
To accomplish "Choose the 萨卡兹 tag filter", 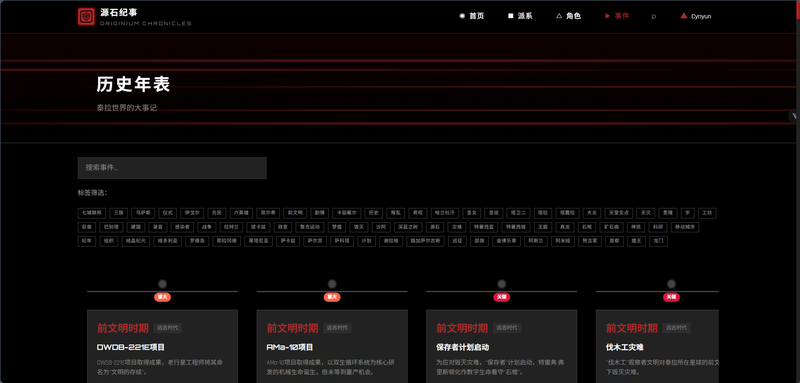I will tap(289, 241).
